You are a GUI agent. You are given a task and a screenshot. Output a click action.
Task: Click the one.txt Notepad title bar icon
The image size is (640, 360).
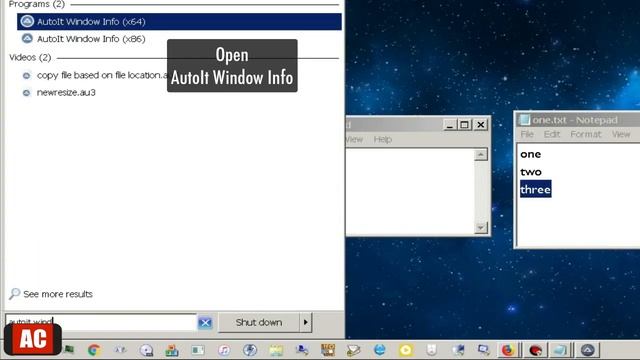[x=524, y=120]
